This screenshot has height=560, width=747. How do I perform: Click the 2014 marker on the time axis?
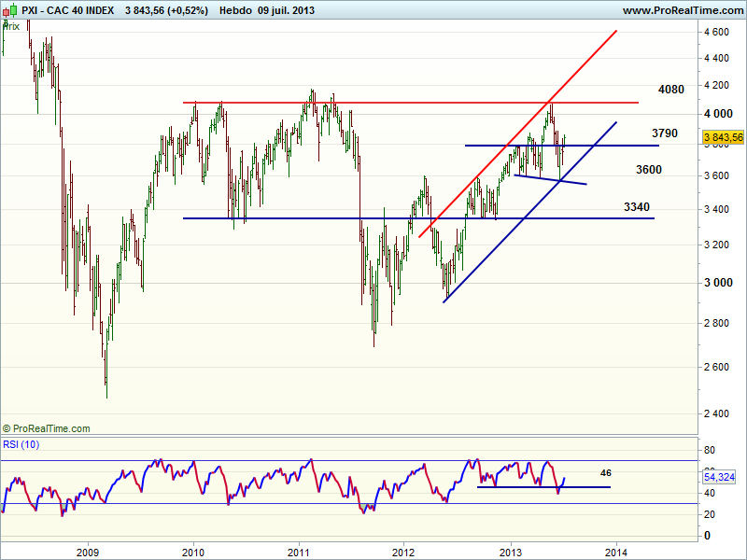tap(615, 551)
